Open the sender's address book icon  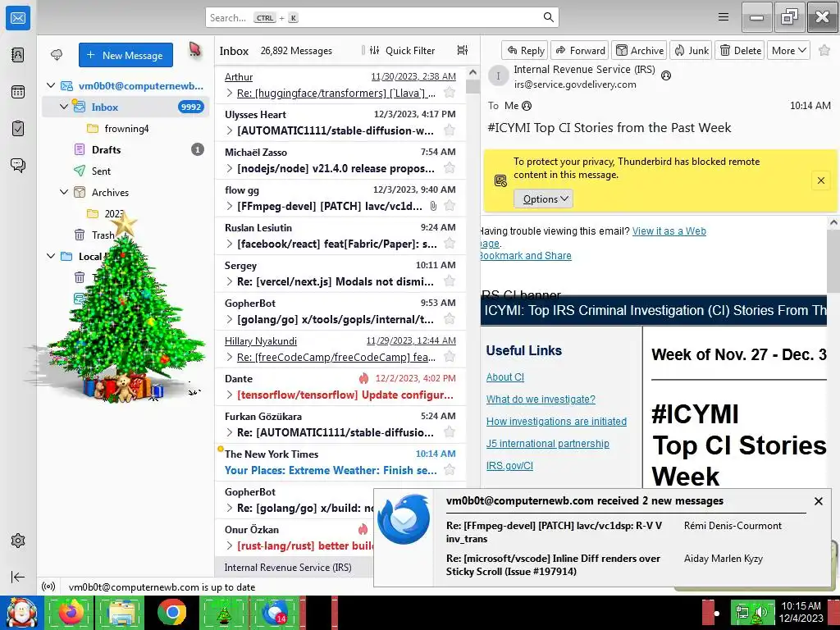pos(666,75)
